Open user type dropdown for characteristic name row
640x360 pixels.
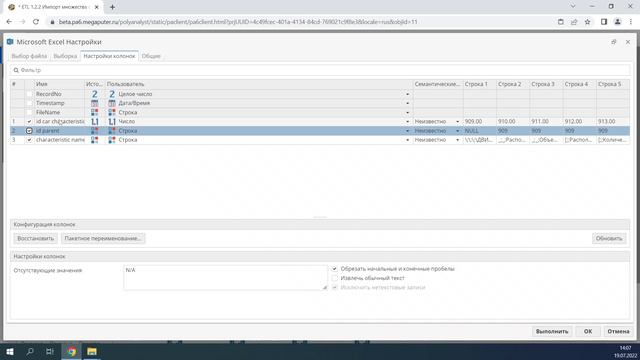tap(407, 140)
